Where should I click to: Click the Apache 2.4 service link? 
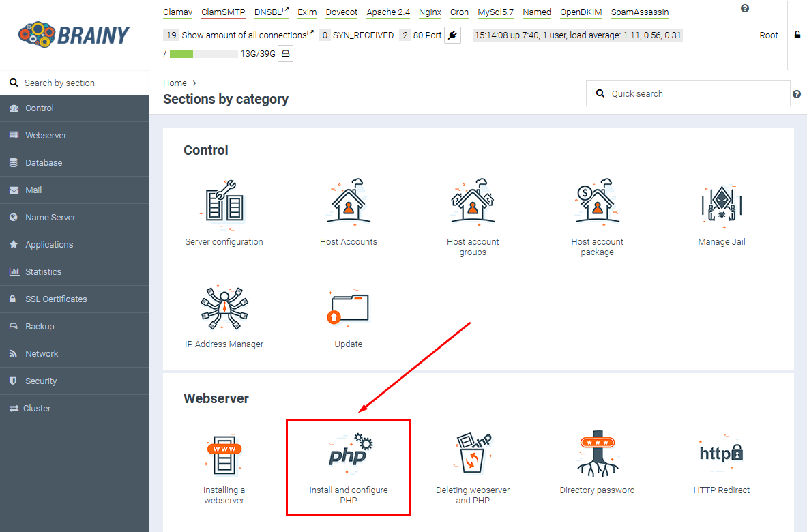pos(388,12)
